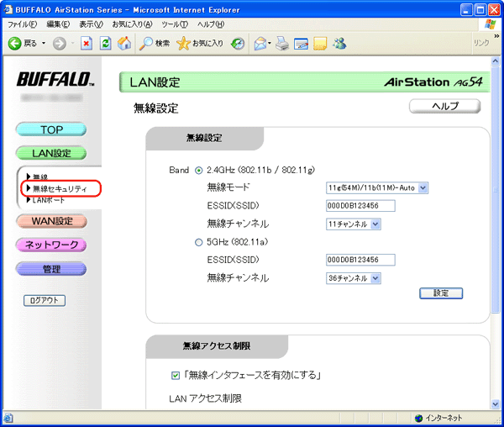Open the Mail envelope icon
The width and height of the screenshot is (504, 427).
[260, 44]
